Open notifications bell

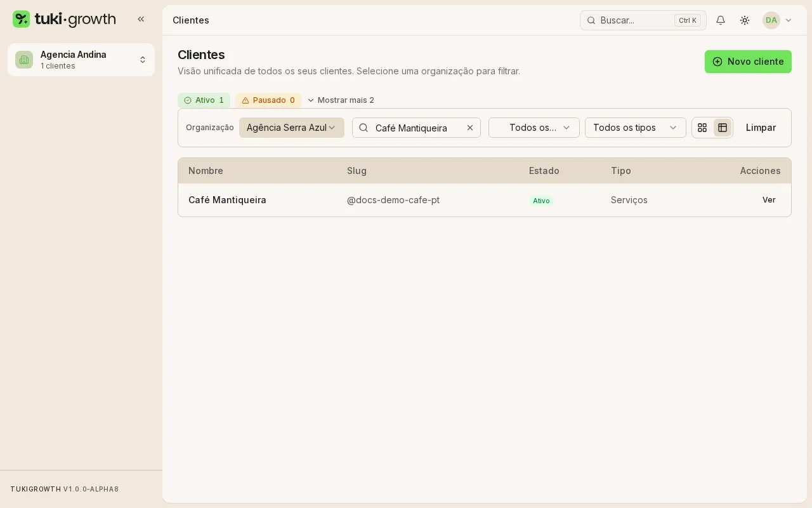click(721, 20)
